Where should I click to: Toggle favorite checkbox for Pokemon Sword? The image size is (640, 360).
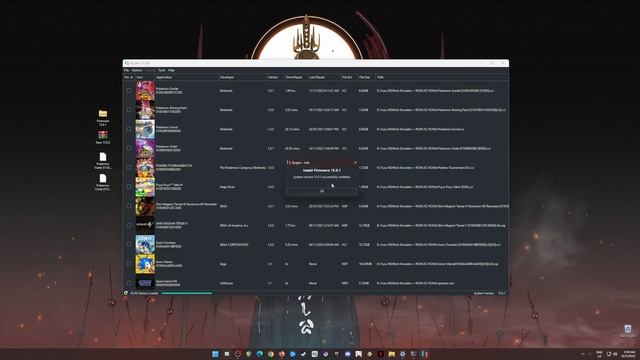[129, 129]
